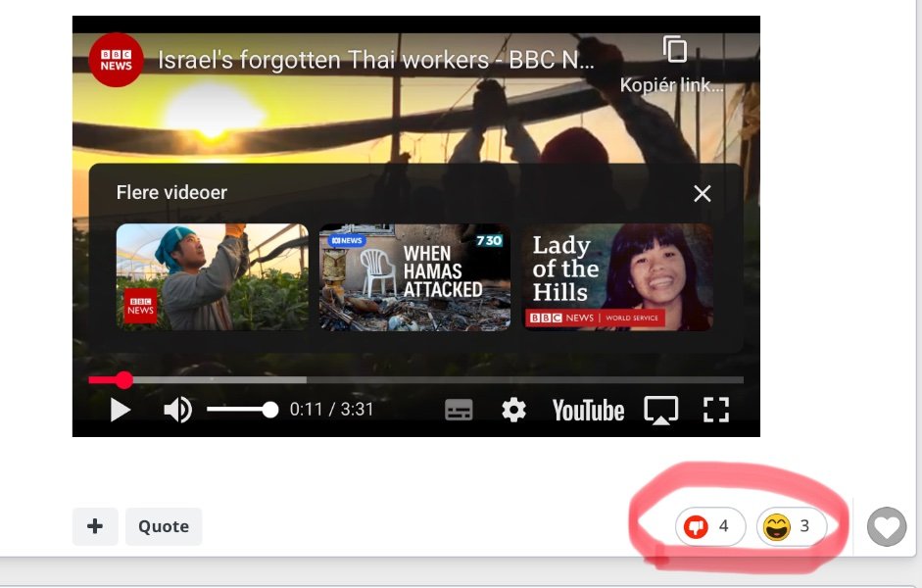Viewport: 922px width, 588px height.
Task: Open the When Hamas Attacked video thumbnail
Action: click(414, 277)
